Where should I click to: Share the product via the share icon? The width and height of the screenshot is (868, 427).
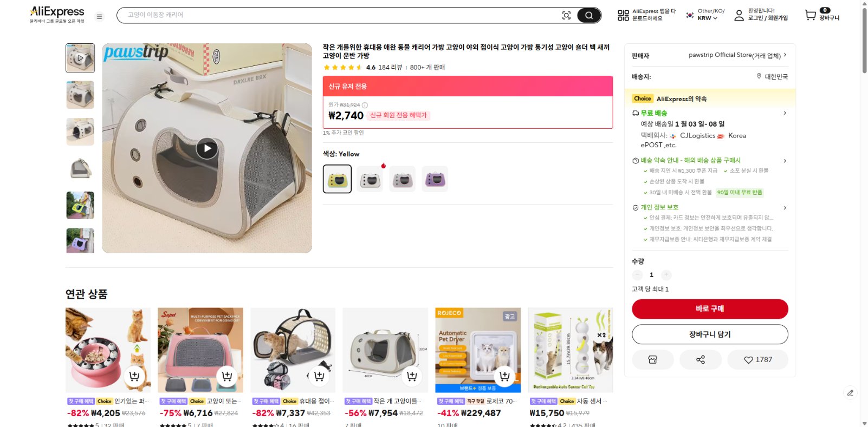[x=701, y=359]
